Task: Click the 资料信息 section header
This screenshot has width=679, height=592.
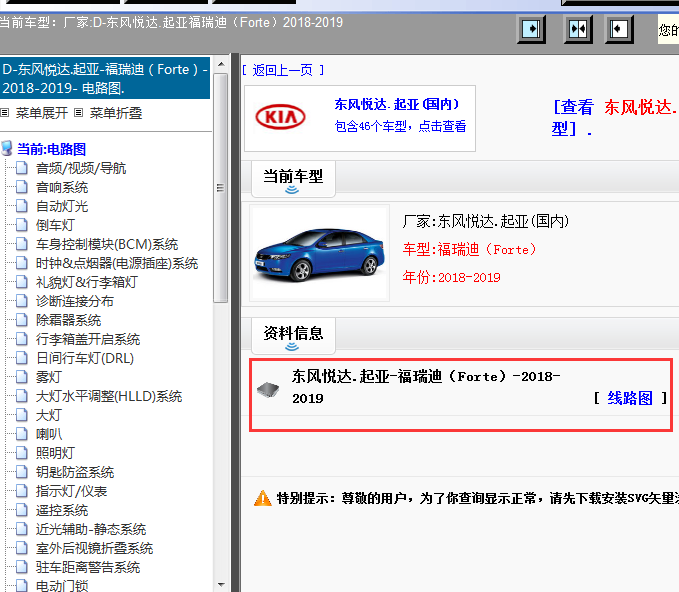Action: [x=293, y=336]
